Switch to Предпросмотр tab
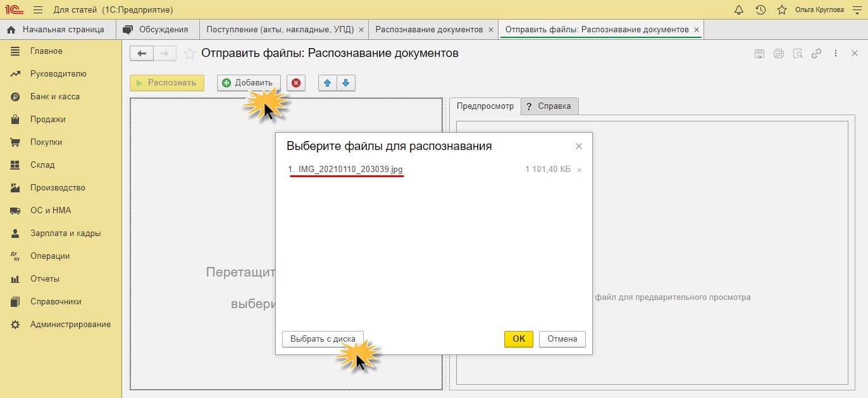The image size is (868, 398). pos(485,106)
